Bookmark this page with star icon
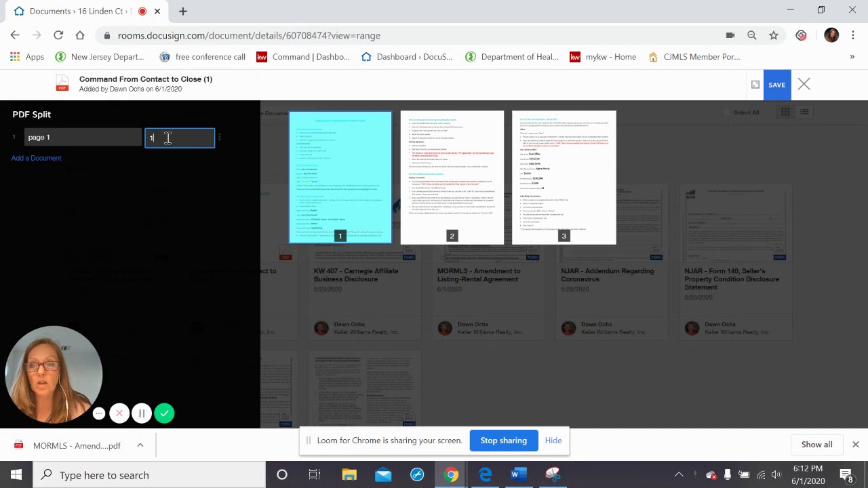 (774, 35)
